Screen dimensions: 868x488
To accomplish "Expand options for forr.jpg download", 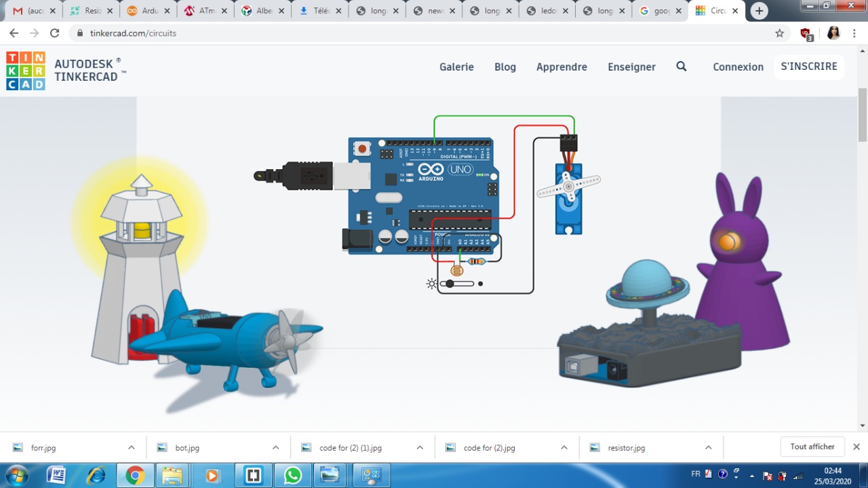I will 131,448.
